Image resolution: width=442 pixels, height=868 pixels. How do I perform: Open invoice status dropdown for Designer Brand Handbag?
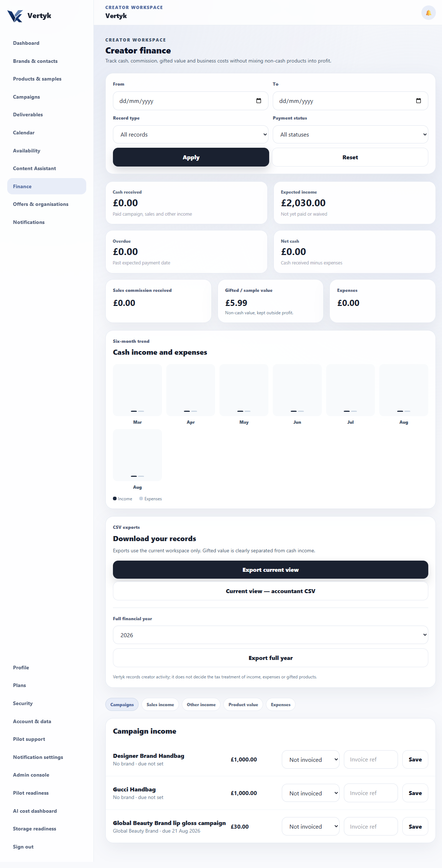point(310,759)
